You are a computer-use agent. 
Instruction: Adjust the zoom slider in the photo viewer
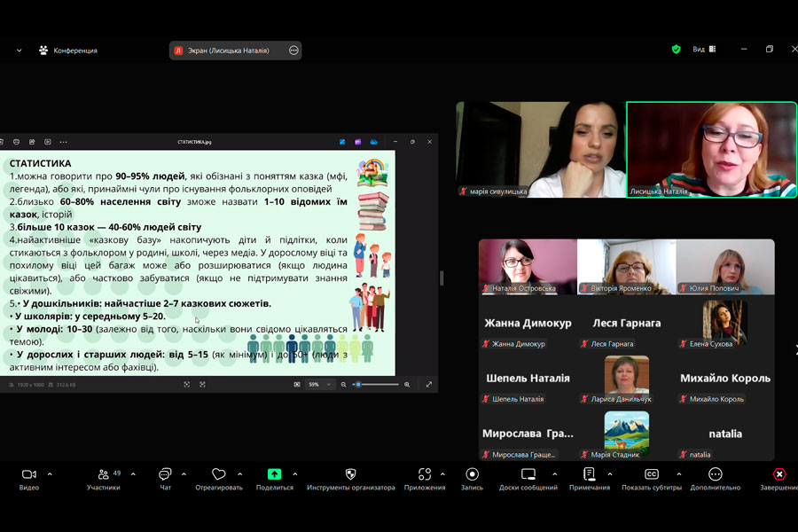click(376, 385)
